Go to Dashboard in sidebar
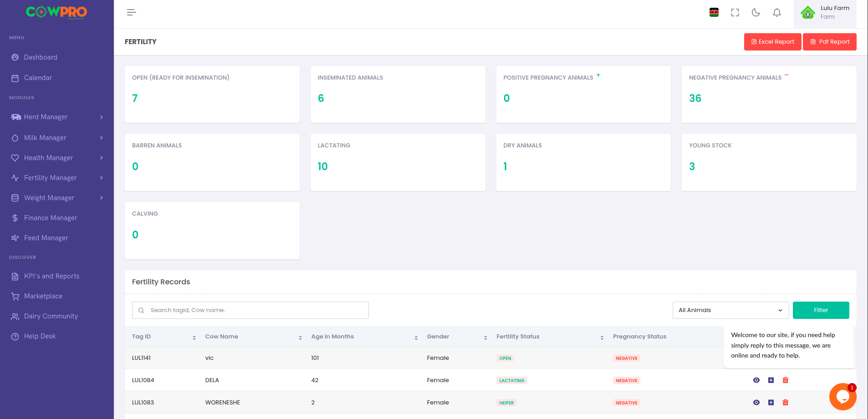 click(41, 57)
